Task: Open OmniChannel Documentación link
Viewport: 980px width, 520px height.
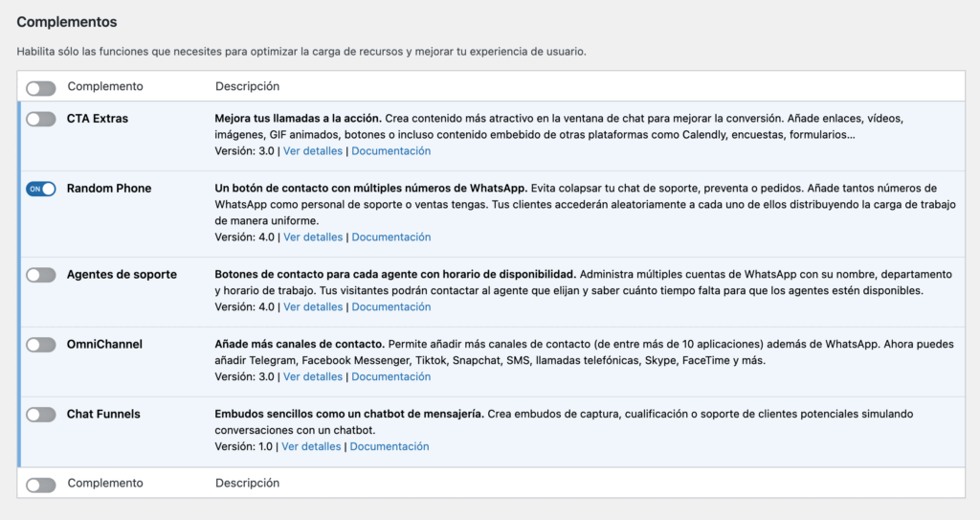Action: tap(390, 377)
